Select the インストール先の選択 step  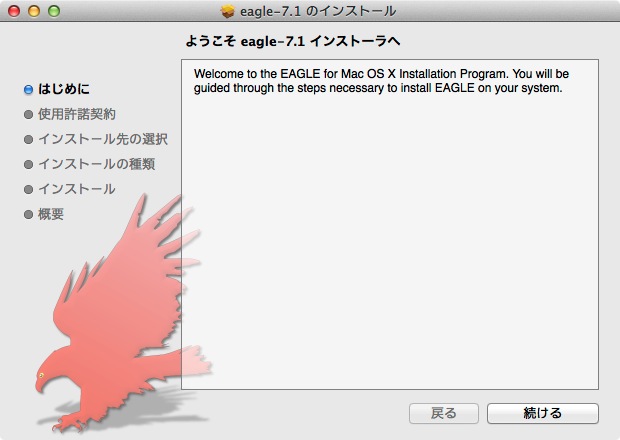pyautogui.click(x=103, y=139)
